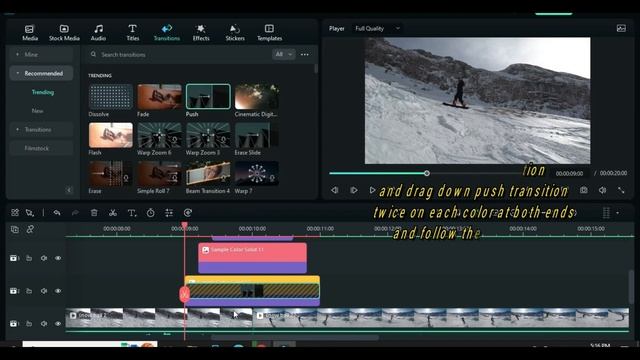
Task: Select the timeline selection tool icon
Action: click(30, 212)
